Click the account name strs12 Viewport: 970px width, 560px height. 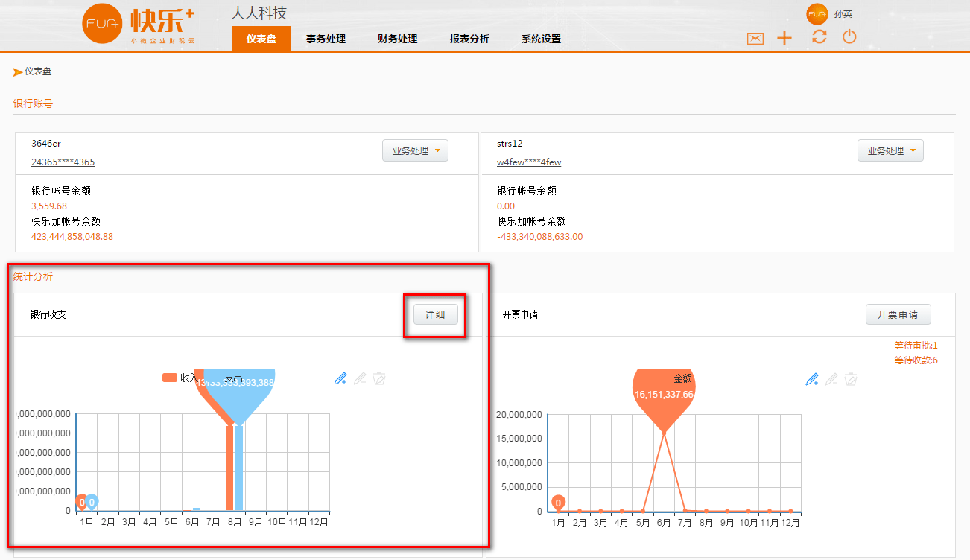(x=510, y=143)
